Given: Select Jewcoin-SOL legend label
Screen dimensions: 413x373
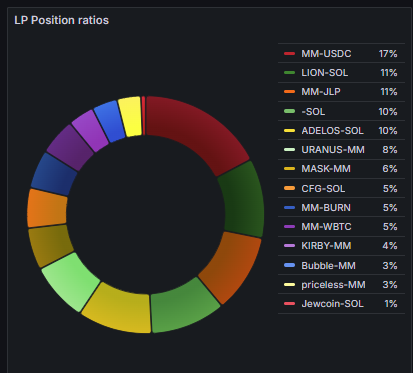Looking at the screenshot, I should tap(332, 304).
